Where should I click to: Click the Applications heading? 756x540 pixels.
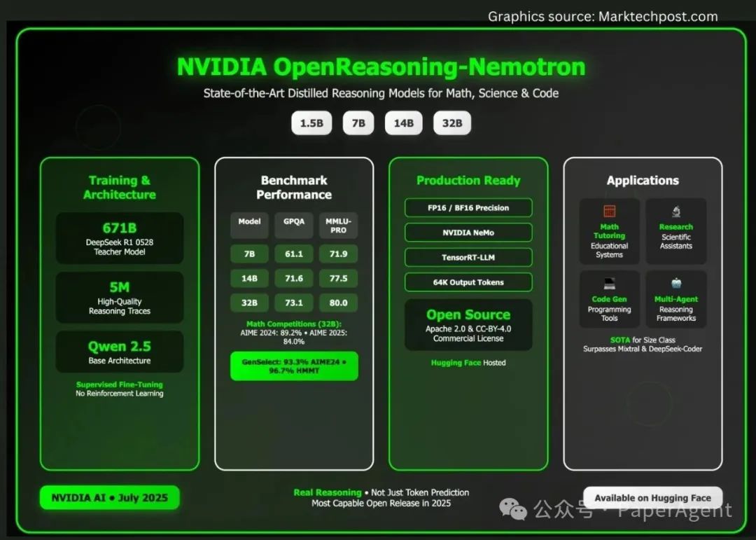coord(643,181)
